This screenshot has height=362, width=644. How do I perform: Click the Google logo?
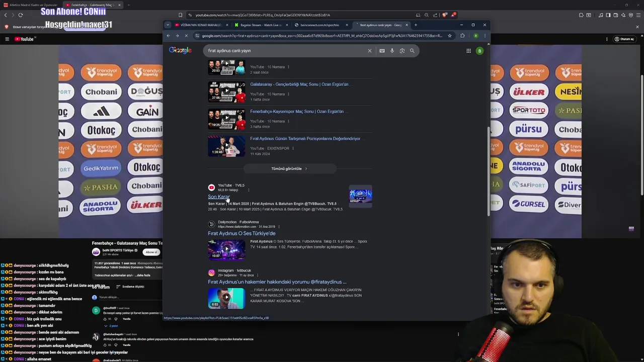click(x=180, y=50)
